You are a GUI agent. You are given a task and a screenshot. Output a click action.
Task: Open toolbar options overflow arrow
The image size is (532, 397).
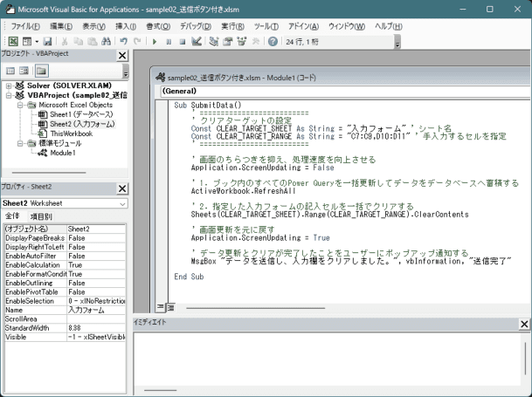click(397, 42)
